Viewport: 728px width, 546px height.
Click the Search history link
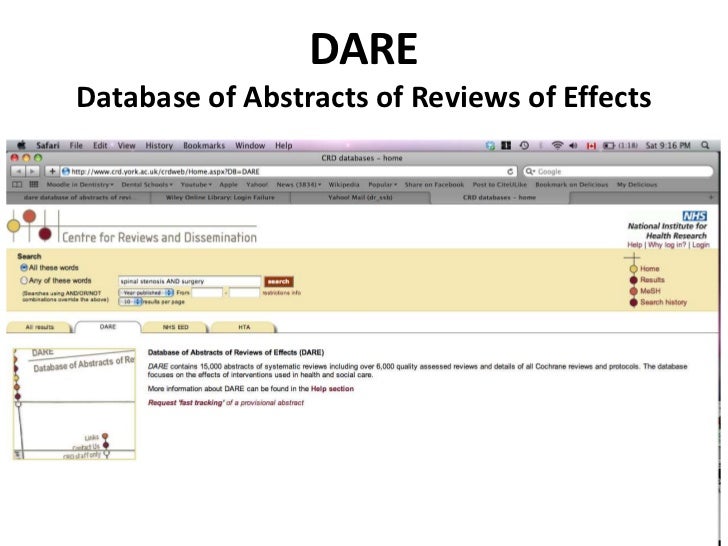(x=663, y=302)
